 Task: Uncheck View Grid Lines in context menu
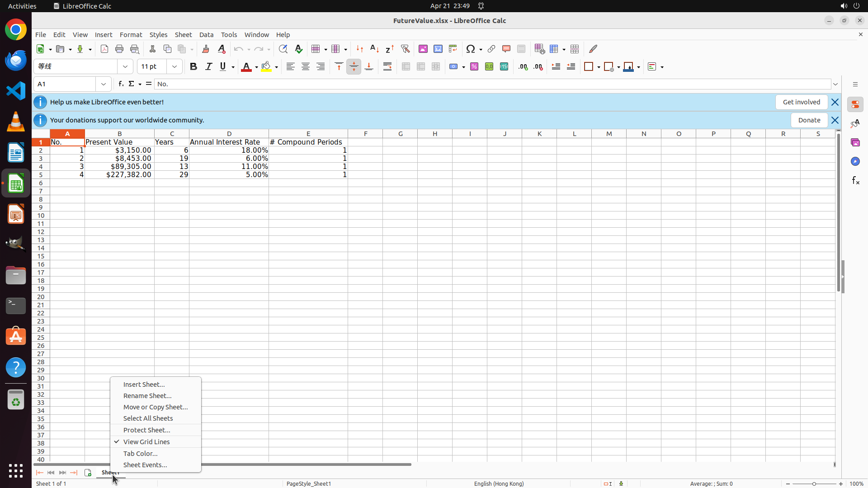(146, 442)
